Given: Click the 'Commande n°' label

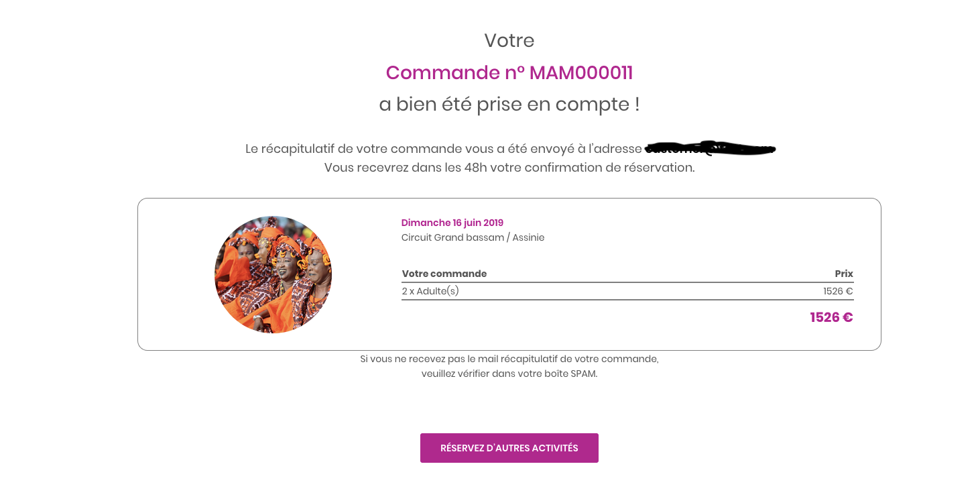Looking at the screenshot, I should click(454, 73).
